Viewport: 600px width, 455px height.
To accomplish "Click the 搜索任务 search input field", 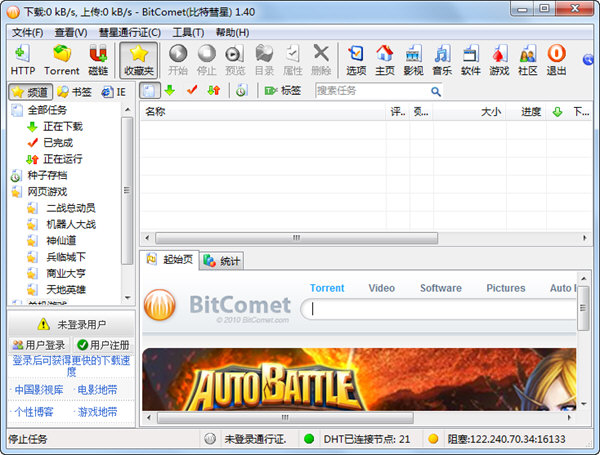I will (x=380, y=91).
